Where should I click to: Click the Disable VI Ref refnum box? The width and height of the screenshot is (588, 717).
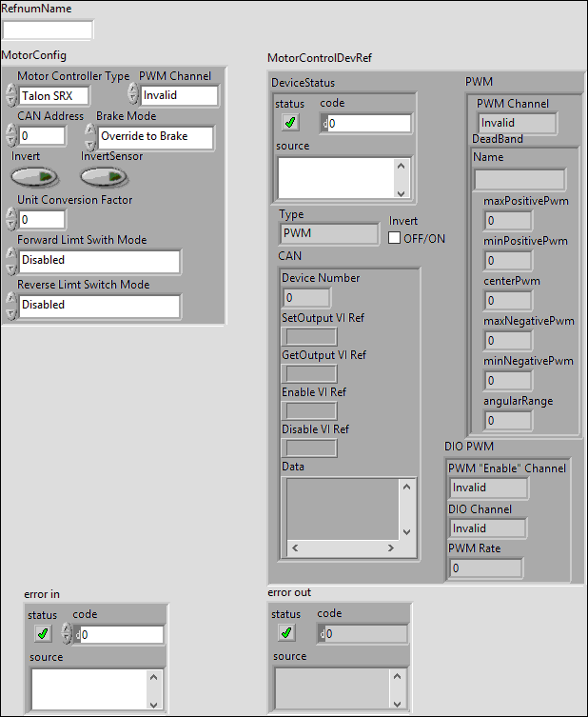pyautogui.click(x=310, y=448)
